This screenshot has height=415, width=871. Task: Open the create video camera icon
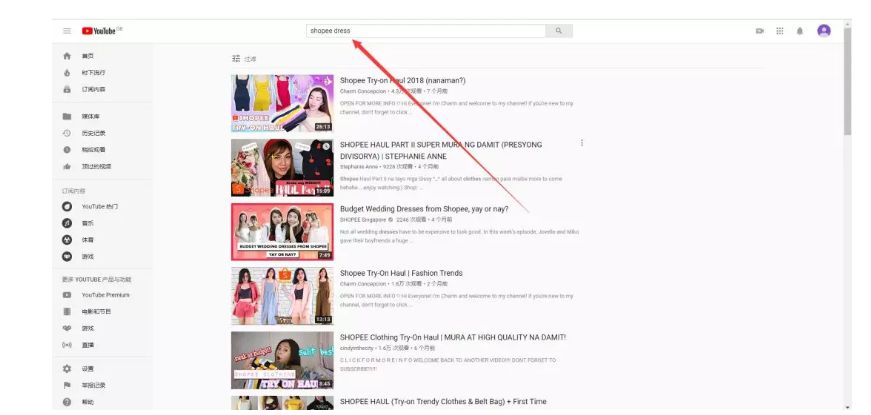click(x=760, y=31)
